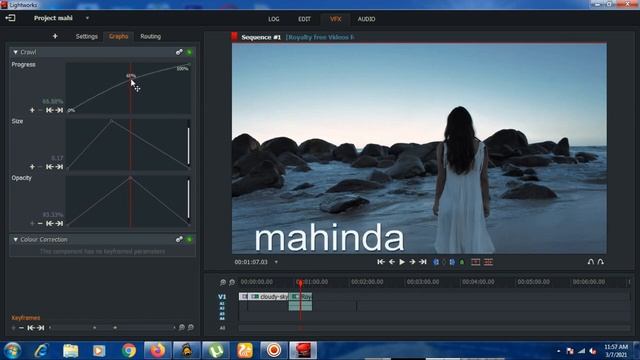Exit project using top-left door icon
This screenshot has width=640, height=360.
pyautogui.click(x=10, y=18)
